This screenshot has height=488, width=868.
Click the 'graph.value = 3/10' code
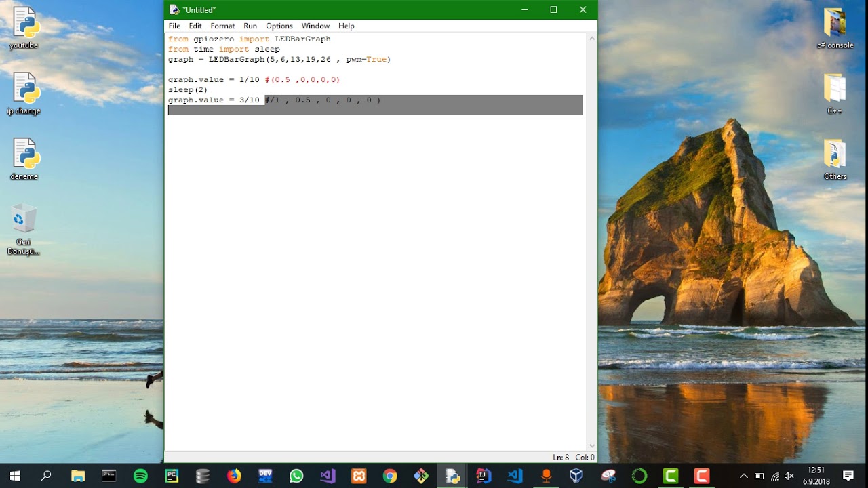click(214, 100)
